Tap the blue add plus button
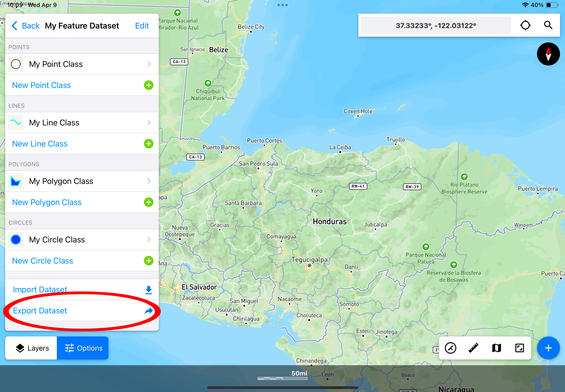Image resolution: width=565 pixels, height=392 pixels. pos(548,348)
